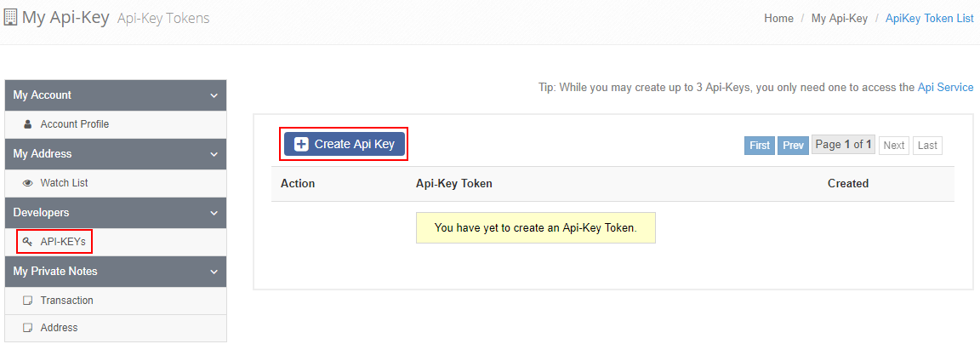Click the note icon beside Address

[x=27, y=328]
